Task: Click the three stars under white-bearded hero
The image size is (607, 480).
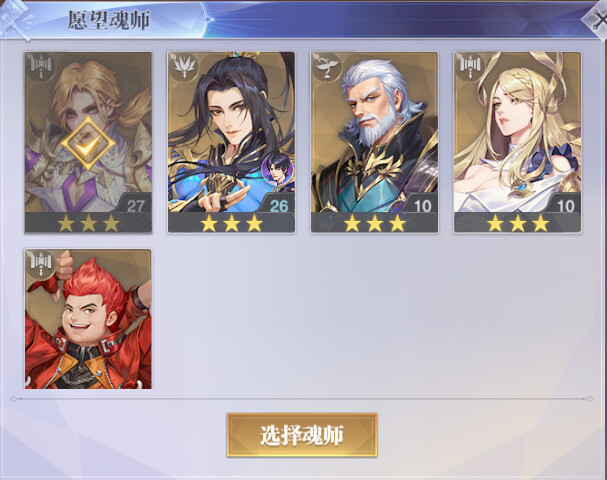Action: tap(374, 223)
